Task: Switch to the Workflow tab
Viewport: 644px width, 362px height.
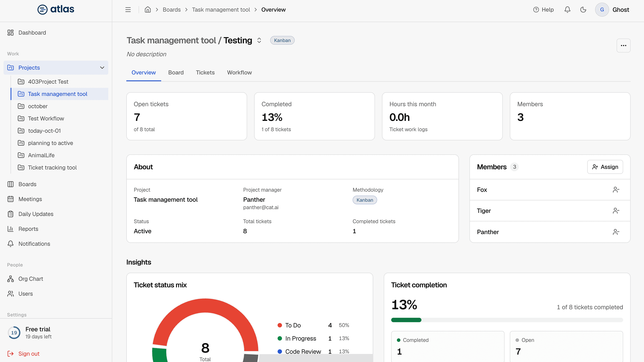Action: (x=239, y=72)
